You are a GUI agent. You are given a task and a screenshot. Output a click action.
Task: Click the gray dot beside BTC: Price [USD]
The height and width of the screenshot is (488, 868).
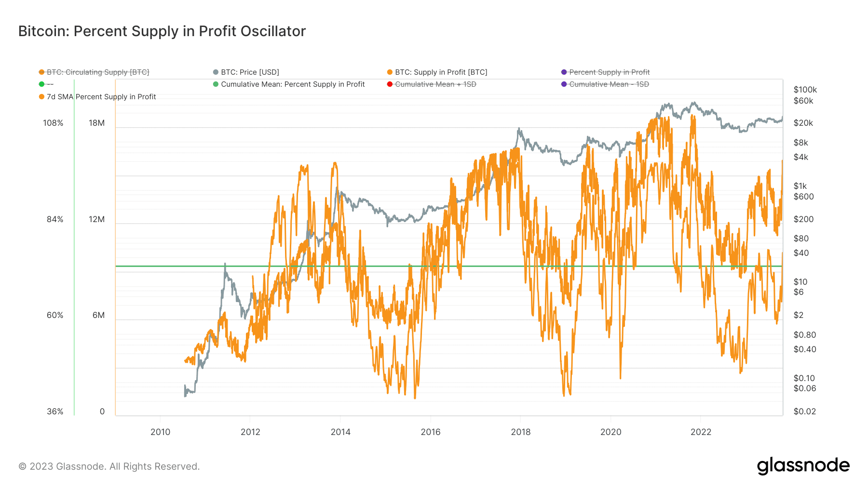point(216,72)
